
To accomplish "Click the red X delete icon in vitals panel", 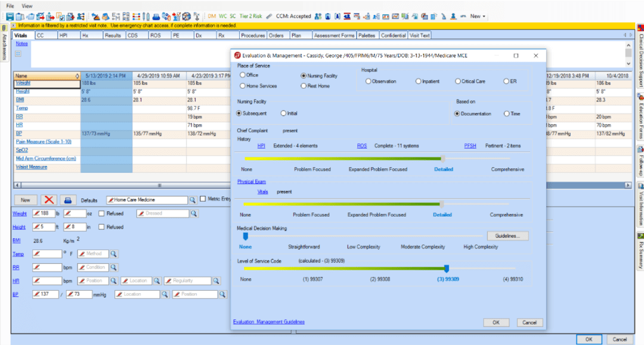I will pyautogui.click(x=49, y=199).
